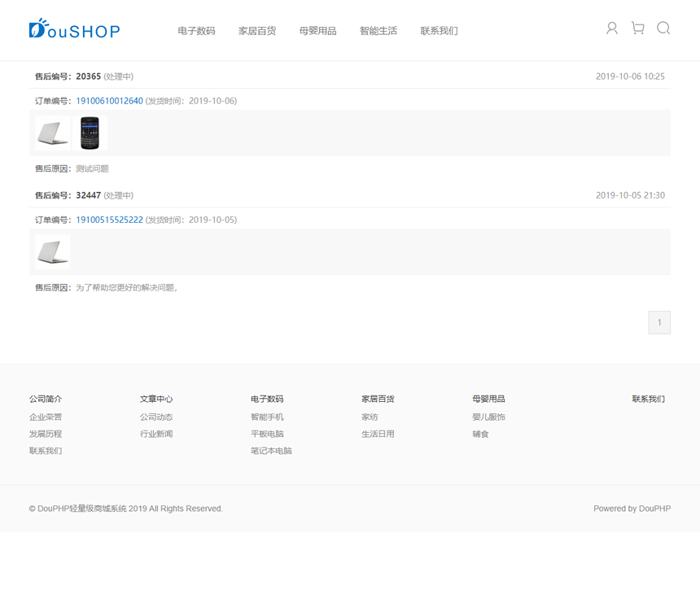Screen dimensions: 700x603
Task: Open 联系我们 under the 公司简介 footer column
Action: [46, 451]
